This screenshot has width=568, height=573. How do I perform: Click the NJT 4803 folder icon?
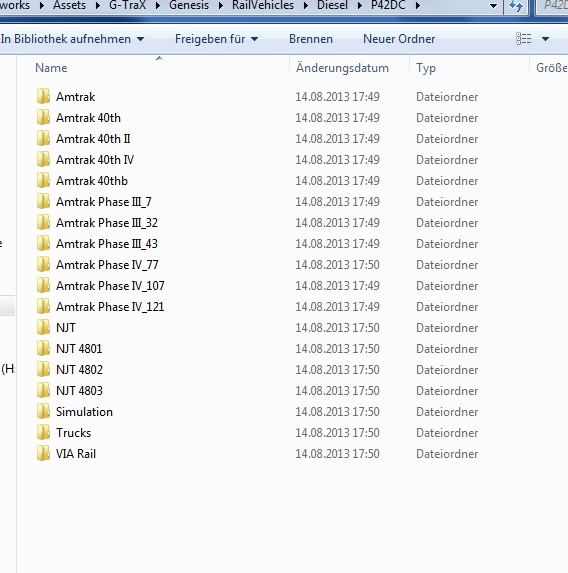43,391
